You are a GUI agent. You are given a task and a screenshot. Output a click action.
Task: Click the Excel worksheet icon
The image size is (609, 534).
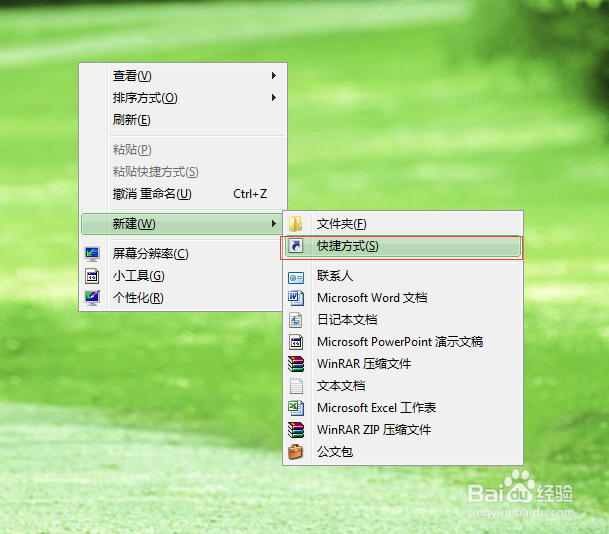click(x=296, y=408)
